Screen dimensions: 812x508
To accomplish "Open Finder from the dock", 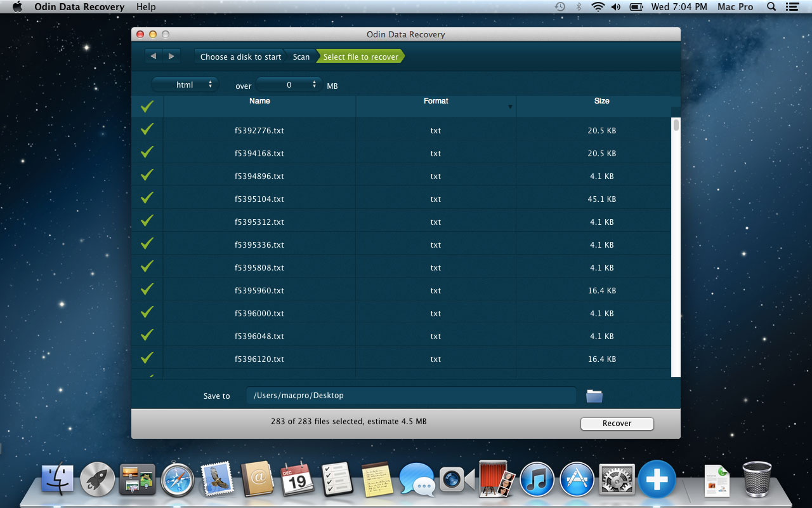I will (x=58, y=479).
